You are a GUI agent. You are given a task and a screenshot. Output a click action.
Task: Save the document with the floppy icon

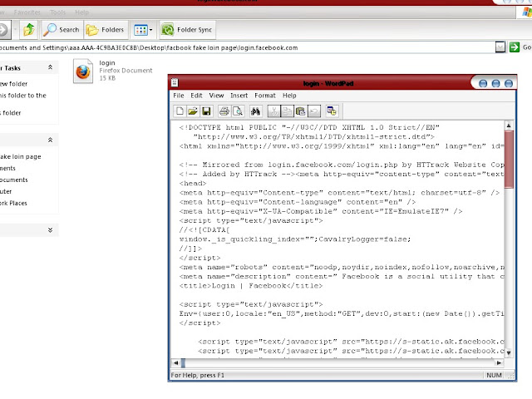tap(206, 111)
